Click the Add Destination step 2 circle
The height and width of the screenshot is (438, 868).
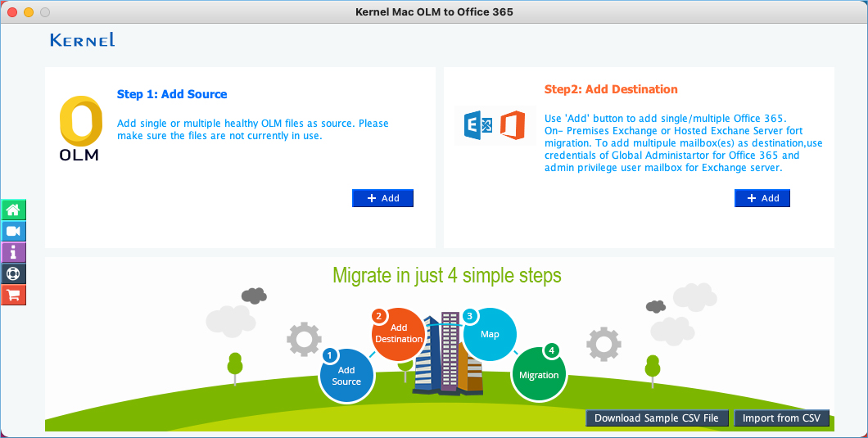(x=398, y=333)
